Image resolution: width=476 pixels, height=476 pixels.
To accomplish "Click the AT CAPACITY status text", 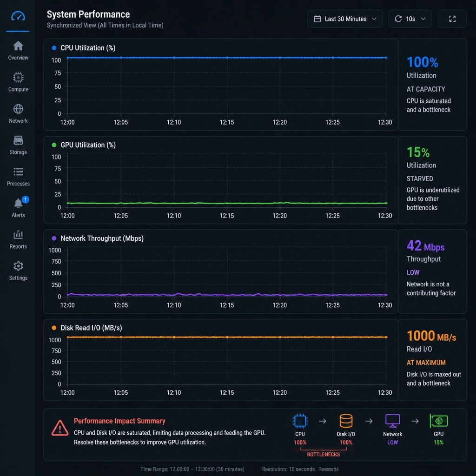I will (x=426, y=89).
